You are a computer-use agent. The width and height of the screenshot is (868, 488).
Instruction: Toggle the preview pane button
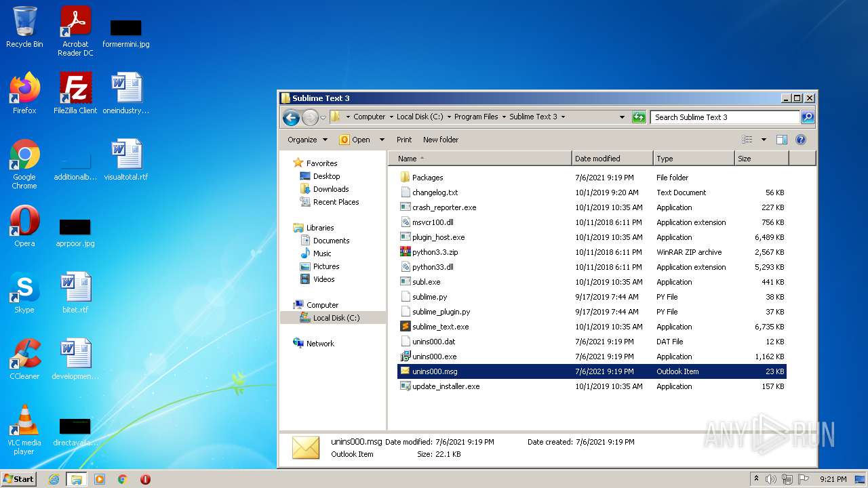point(782,140)
